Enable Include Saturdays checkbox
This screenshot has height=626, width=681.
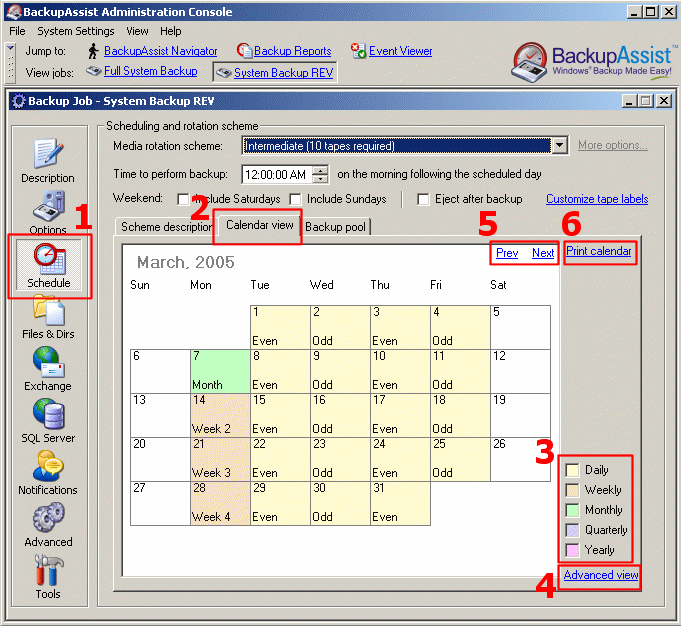tap(183, 199)
